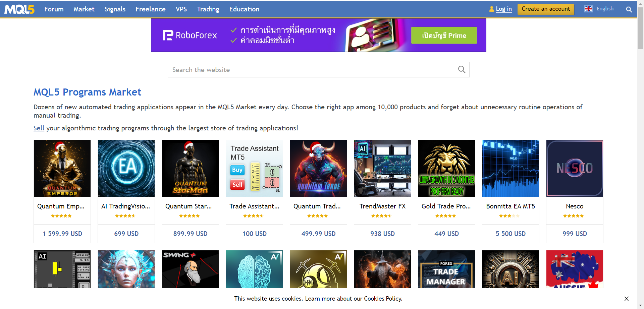This screenshot has height=309, width=644.
Task: Click the 1 599.99 USD price
Action: coord(62,234)
